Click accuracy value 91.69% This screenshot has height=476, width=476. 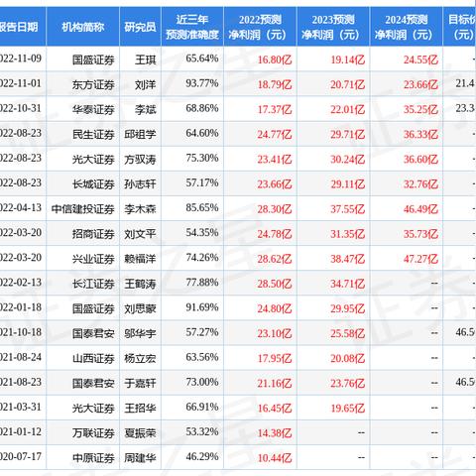[x=202, y=307]
